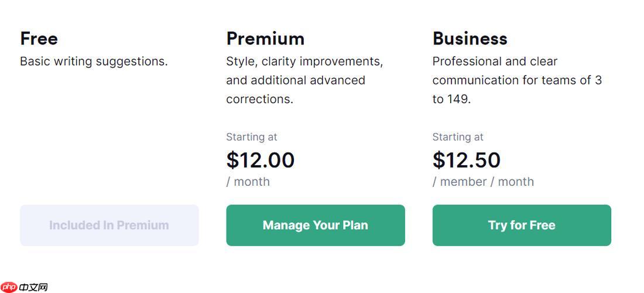
Task: Click the Manage Your Plan button
Action: coord(315,225)
